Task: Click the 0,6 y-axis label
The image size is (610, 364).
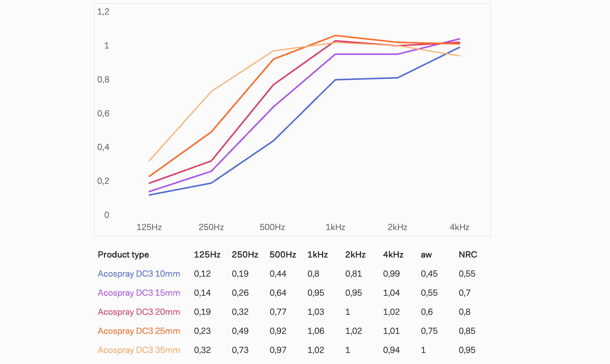Action: tap(103, 113)
